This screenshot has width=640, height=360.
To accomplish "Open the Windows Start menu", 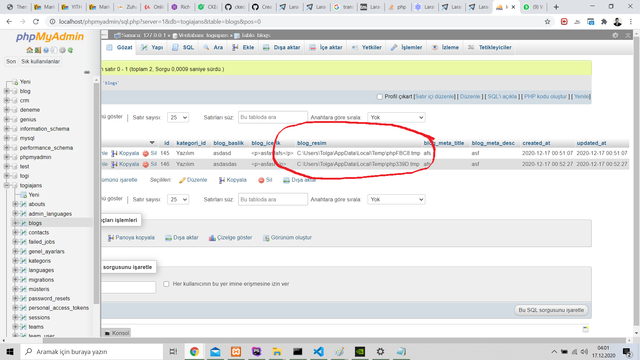I will [10, 351].
